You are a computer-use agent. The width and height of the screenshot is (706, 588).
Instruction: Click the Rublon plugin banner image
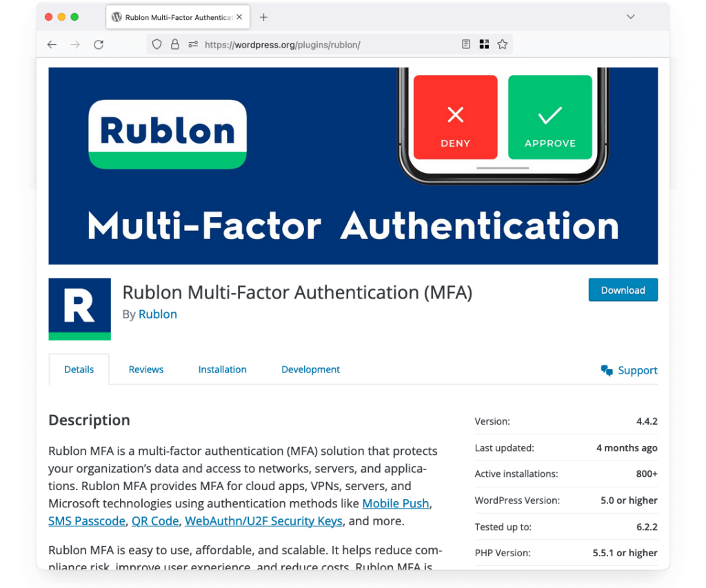[x=353, y=165]
